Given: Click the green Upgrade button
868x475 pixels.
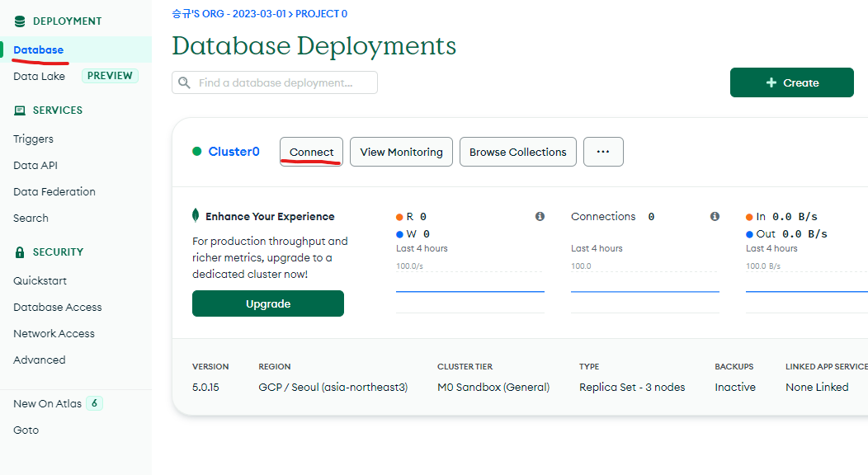Looking at the screenshot, I should click(268, 303).
